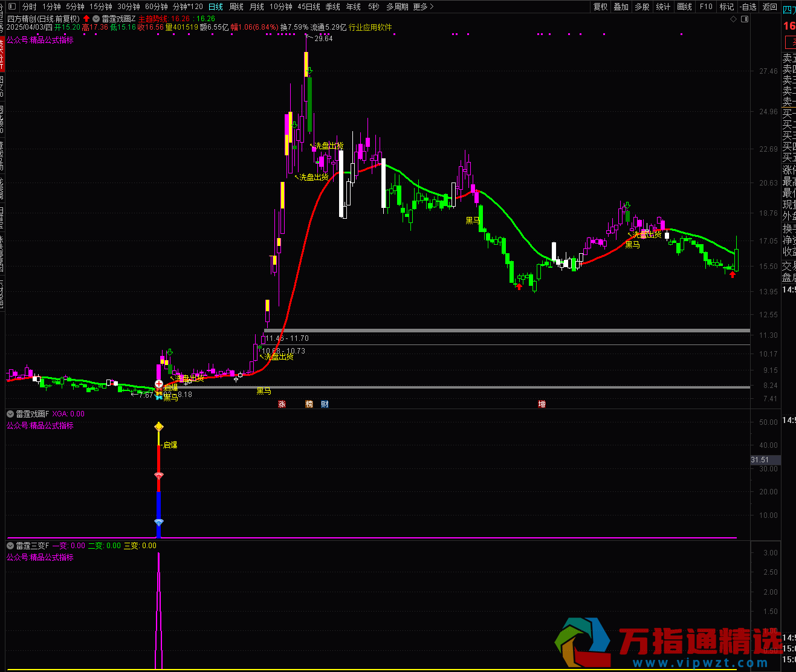Viewport: 796px width, 672px height.
Task: Click the -自选 remove watchlist button
Action: 748,7
